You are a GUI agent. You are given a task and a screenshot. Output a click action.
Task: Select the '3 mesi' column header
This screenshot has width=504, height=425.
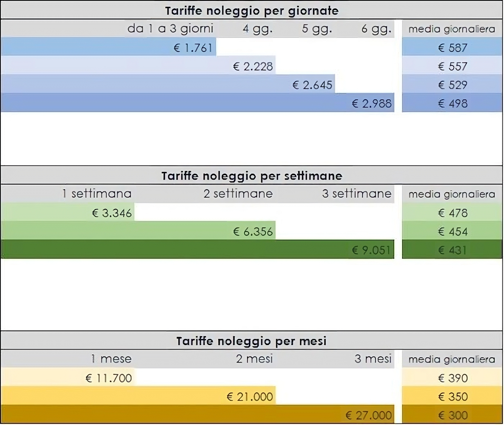click(x=373, y=359)
